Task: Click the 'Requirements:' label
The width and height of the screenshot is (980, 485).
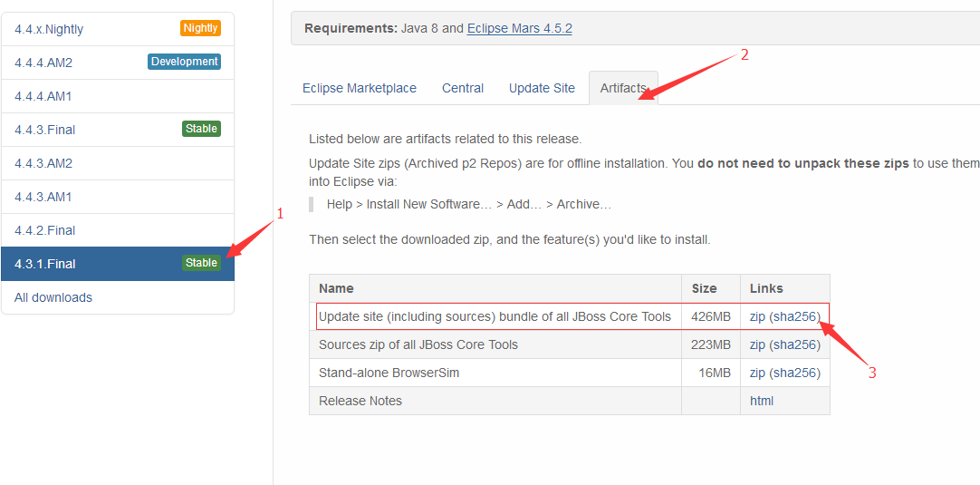Action: [351, 28]
